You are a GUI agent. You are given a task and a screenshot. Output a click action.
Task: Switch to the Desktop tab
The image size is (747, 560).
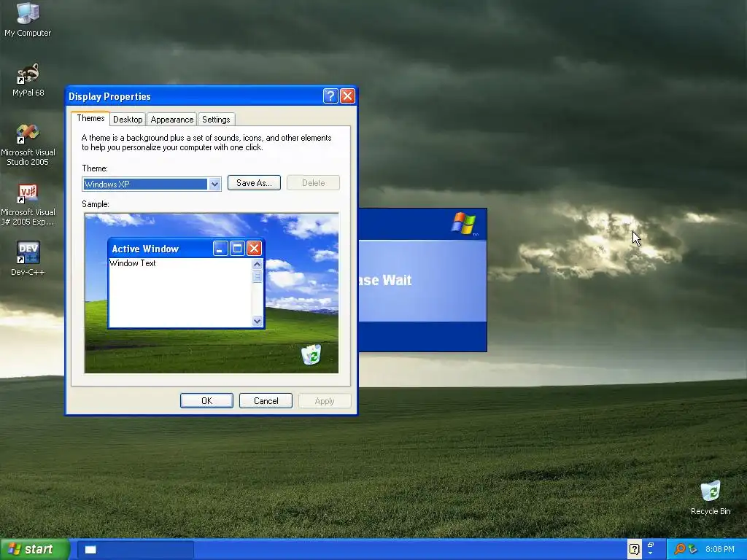tap(128, 120)
